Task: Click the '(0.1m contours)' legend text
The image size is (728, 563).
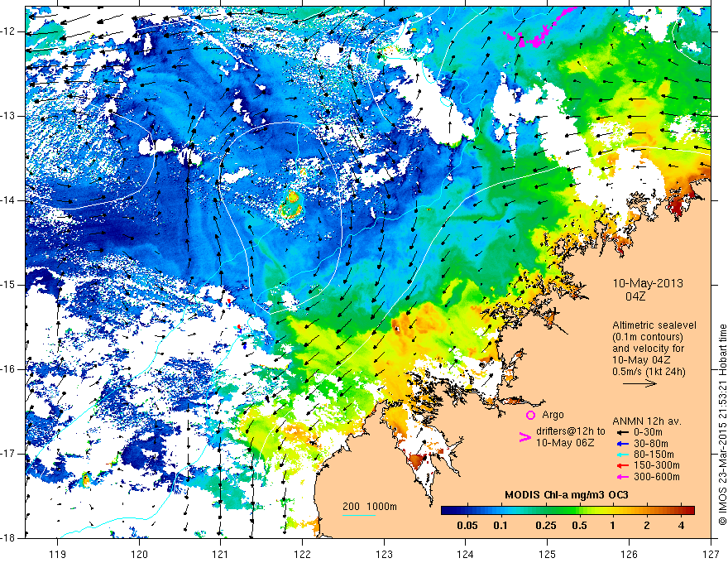Action: [x=648, y=337]
